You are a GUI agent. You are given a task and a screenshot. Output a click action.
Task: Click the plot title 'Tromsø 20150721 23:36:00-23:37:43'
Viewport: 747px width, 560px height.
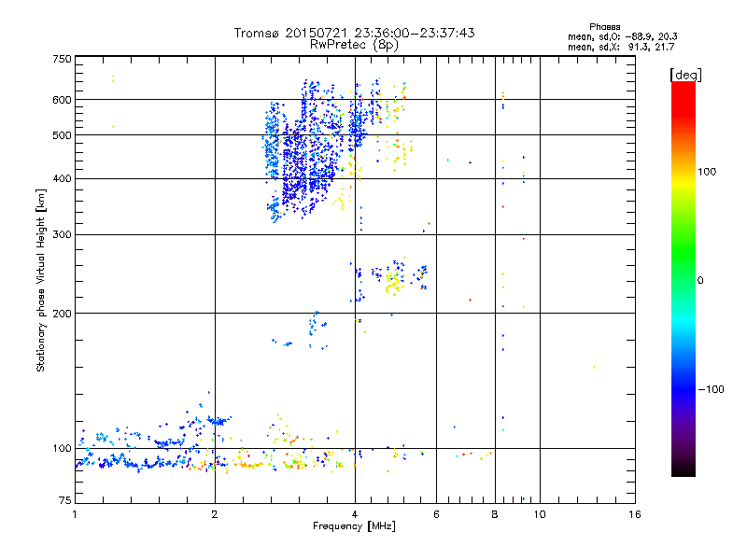(x=354, y=33)
